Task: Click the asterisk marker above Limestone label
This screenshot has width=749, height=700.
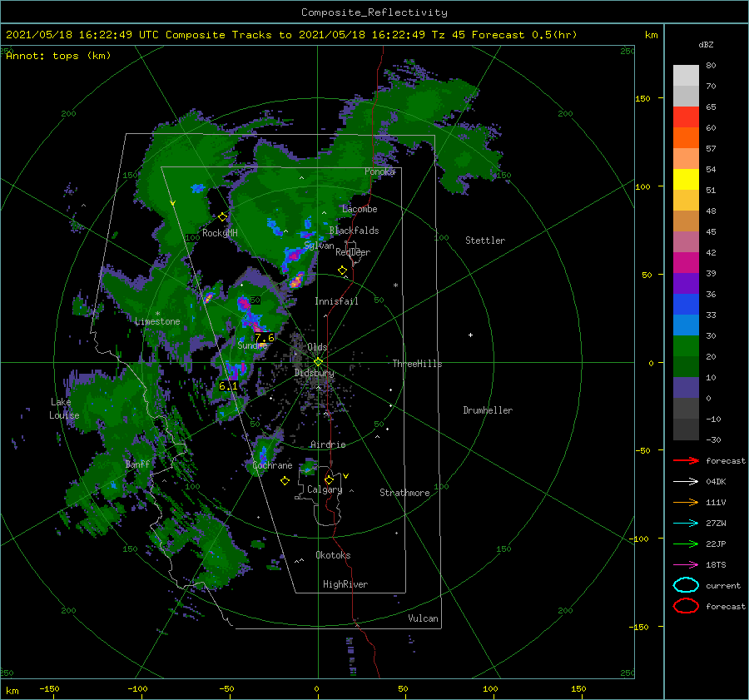Action: coord(157,314)
